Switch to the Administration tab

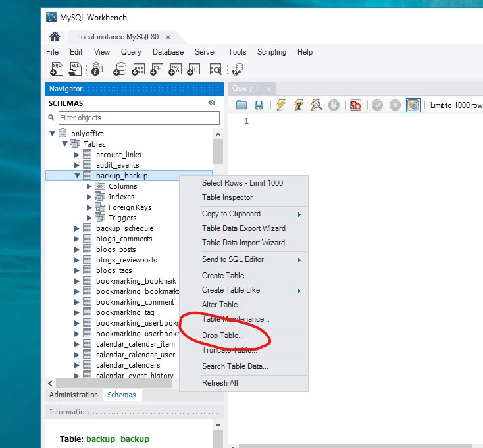73,395
